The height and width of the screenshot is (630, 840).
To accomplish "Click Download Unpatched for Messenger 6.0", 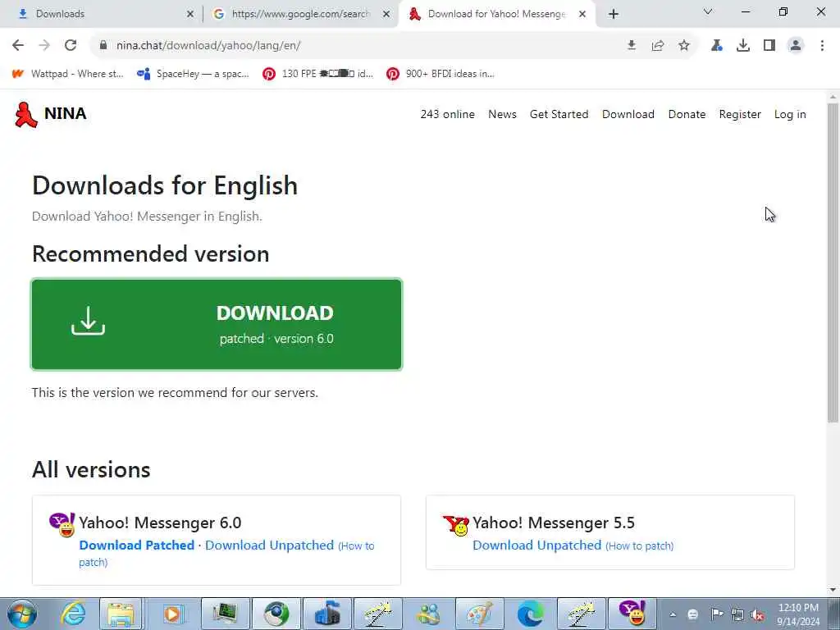I will [269, 546].
